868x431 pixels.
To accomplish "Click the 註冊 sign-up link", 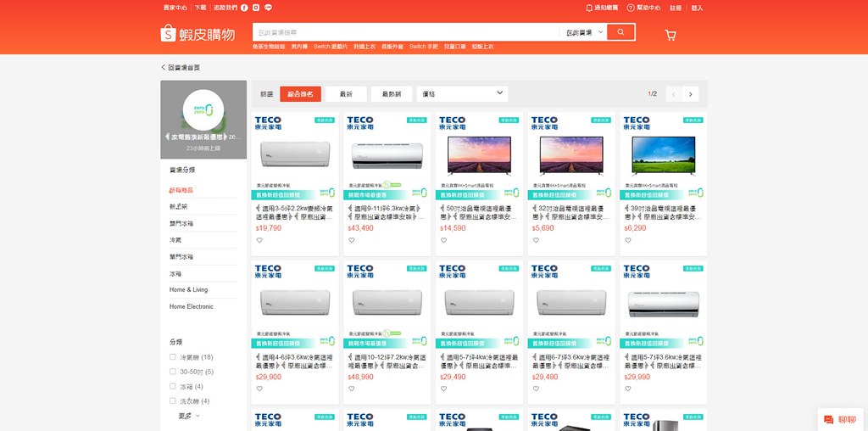I will [x=676, y=8].
